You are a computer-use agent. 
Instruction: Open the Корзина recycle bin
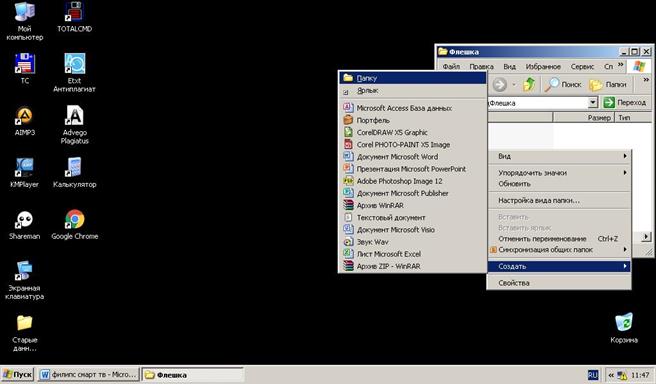[624, 328]
